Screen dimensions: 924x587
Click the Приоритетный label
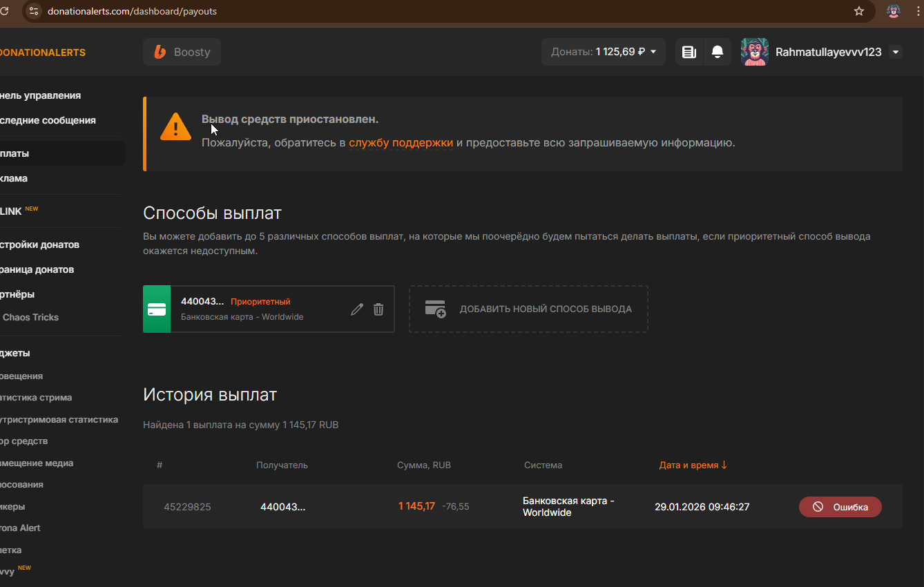pyautogui.click(x=260, y=302)
